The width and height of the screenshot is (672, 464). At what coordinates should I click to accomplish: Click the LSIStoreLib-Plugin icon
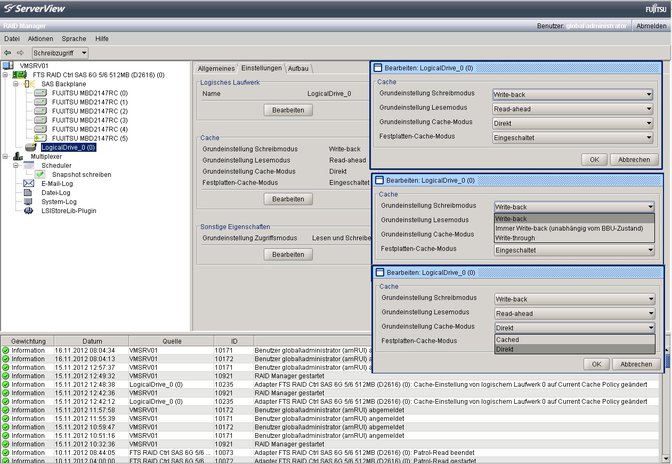[x=29, y=210]
